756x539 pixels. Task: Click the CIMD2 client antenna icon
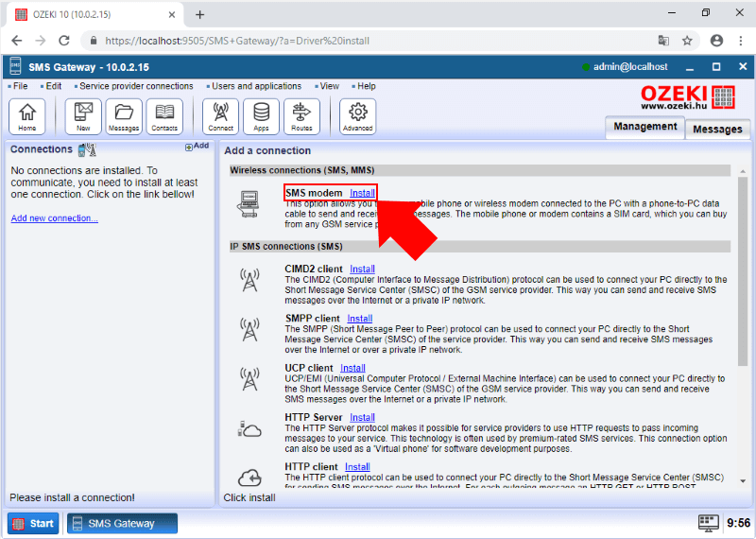click(249, 280)
